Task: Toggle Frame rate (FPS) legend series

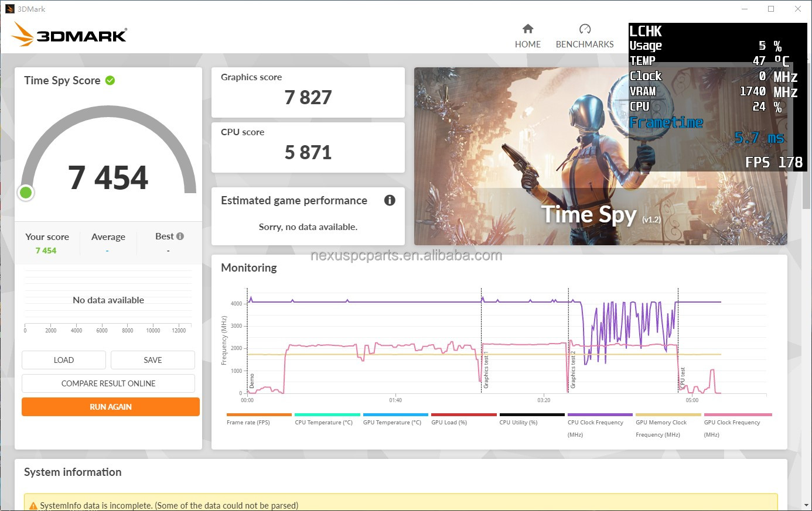Action: [248, 422]
